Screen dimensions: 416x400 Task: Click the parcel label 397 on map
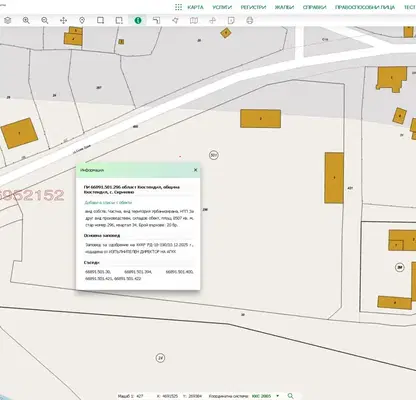tap(99, 88)
